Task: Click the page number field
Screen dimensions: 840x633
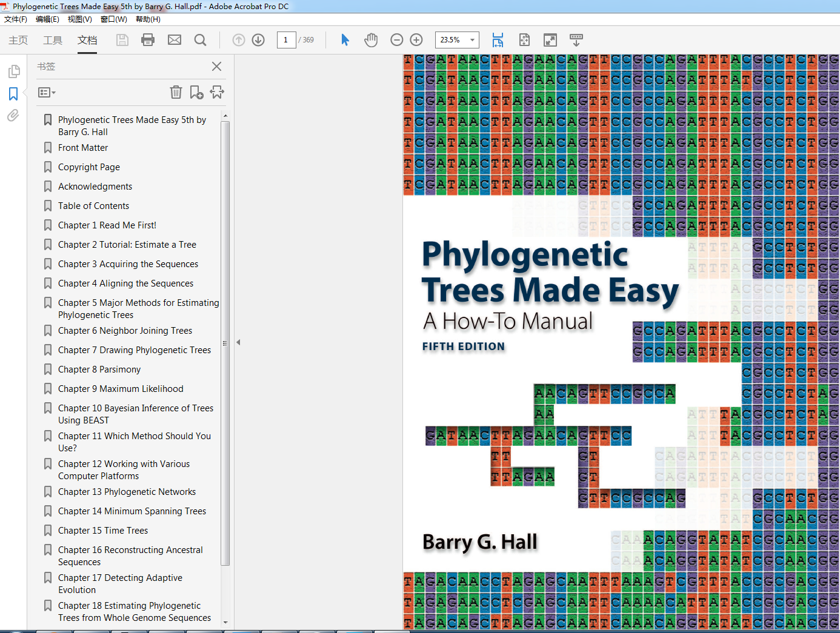Action: [286, 40]
